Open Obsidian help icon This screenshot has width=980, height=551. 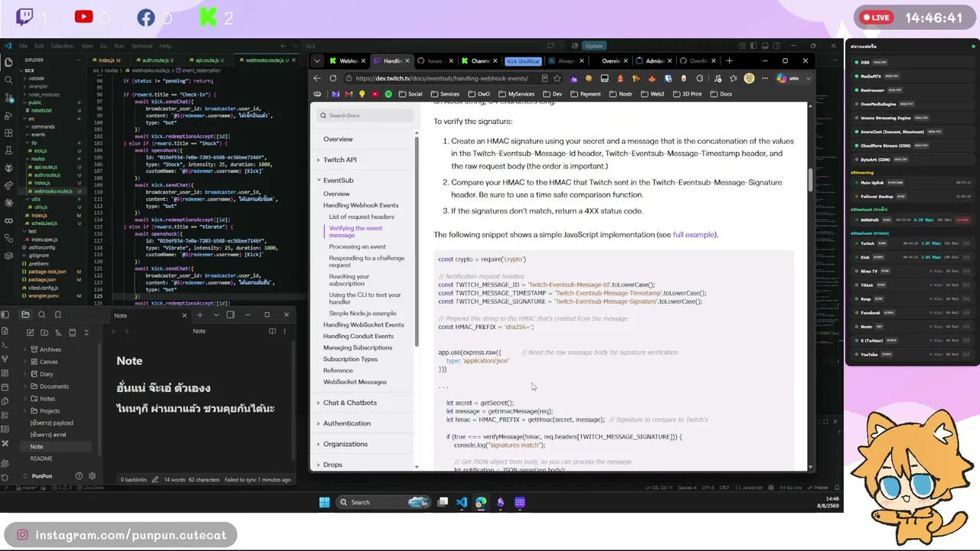click(79, 476)
